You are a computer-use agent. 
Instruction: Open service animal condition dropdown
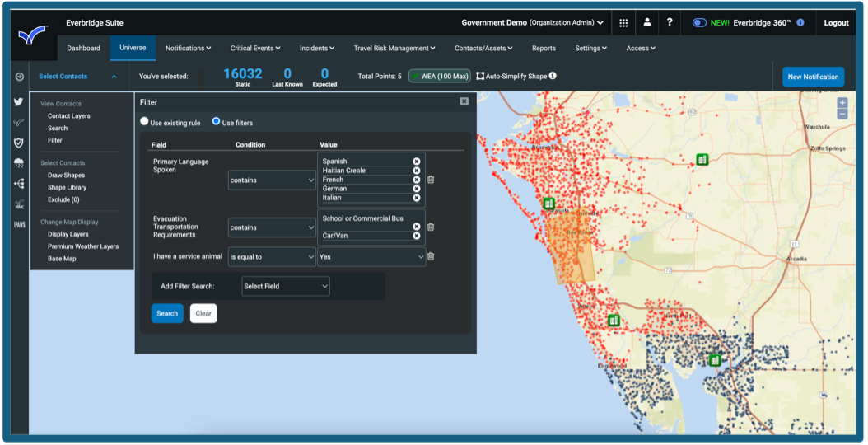(x=272, y=256)
